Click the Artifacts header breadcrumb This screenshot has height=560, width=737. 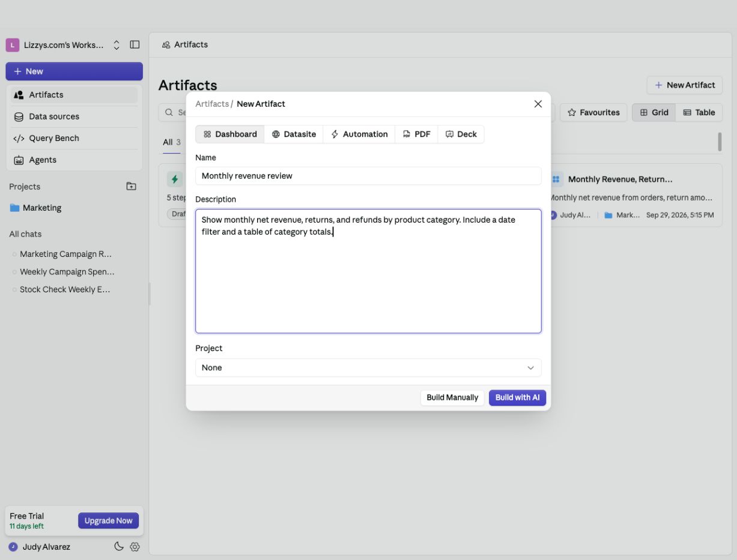coord(185,44)
